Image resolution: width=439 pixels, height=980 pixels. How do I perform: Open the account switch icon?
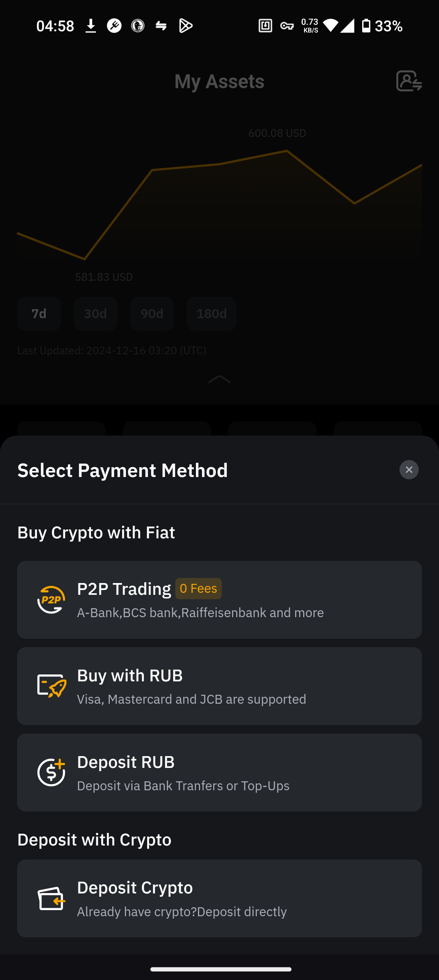pos(409,81)
